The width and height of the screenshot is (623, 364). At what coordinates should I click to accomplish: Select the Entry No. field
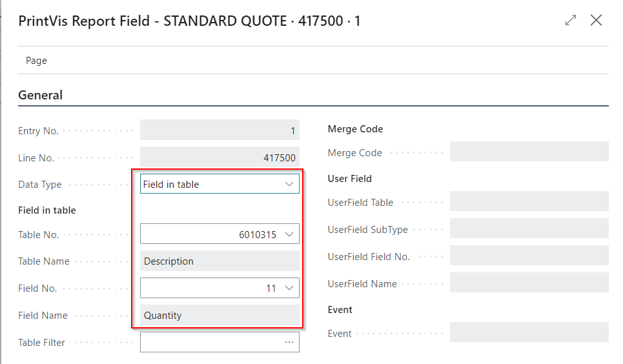click(220, 130)
